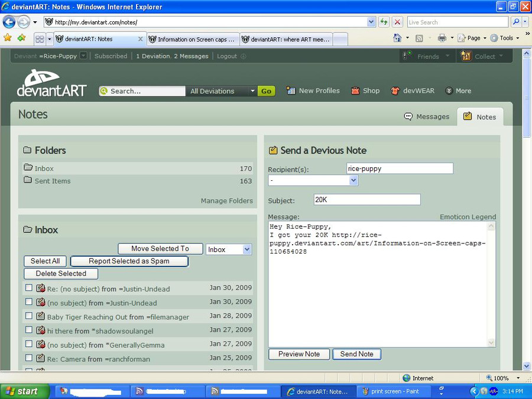The image size is (532, 399).
Task: Open the Notes tab
Action: pos(480,116)
